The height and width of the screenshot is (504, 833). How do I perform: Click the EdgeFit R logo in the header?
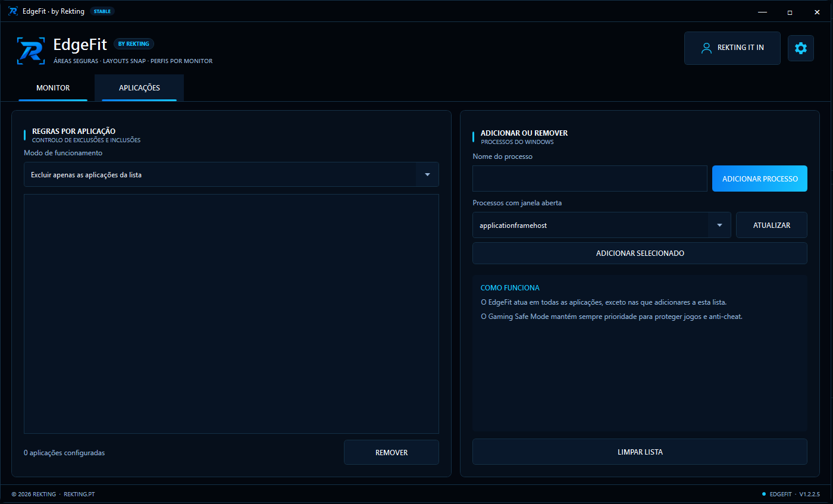coord(30,51)
